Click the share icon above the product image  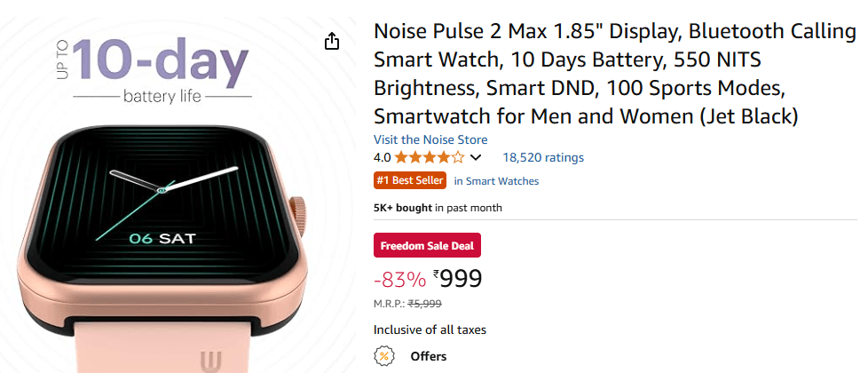click(x=331, y=42)
